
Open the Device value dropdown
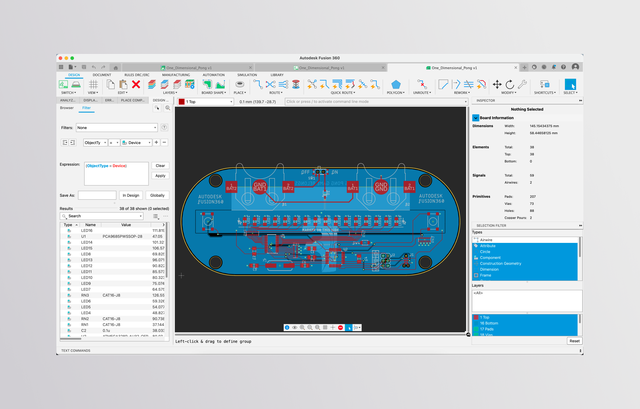pos(136,142)
